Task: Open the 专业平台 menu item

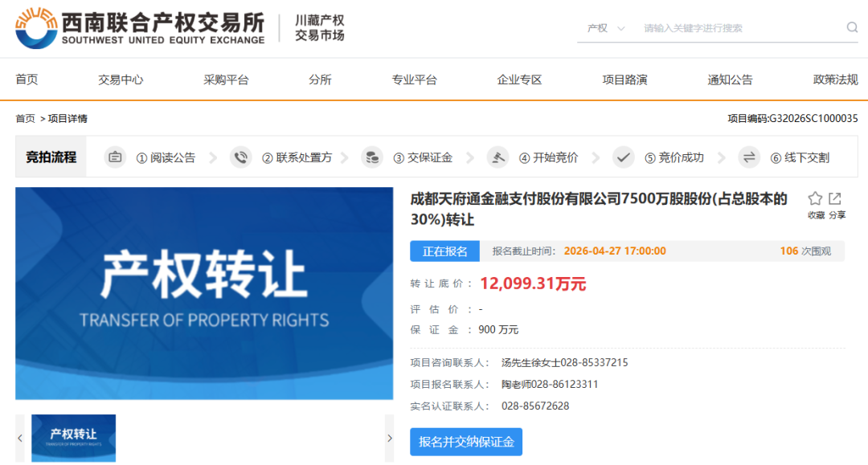Action: [414, 80]
